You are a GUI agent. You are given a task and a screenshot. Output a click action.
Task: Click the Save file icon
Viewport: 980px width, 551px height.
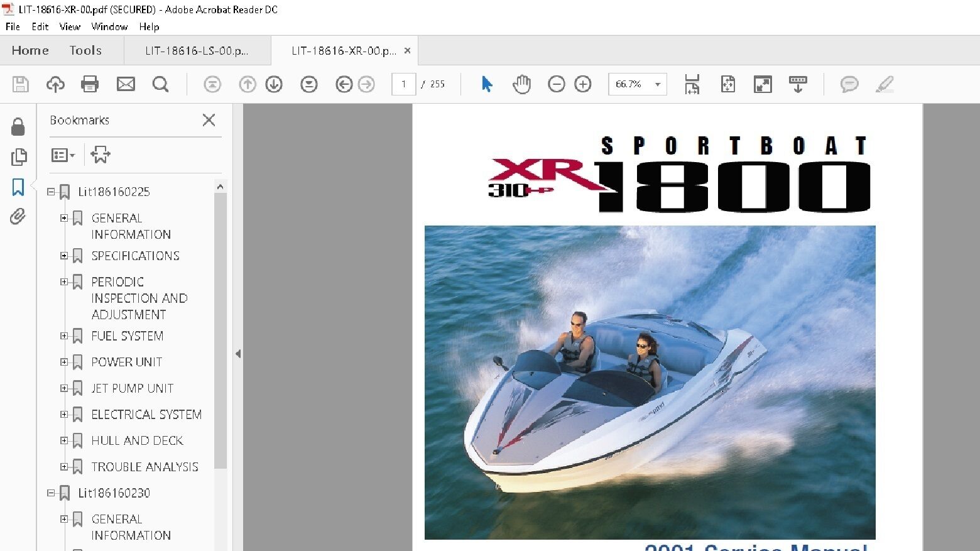pyautogui.click(x=21, y=84)
